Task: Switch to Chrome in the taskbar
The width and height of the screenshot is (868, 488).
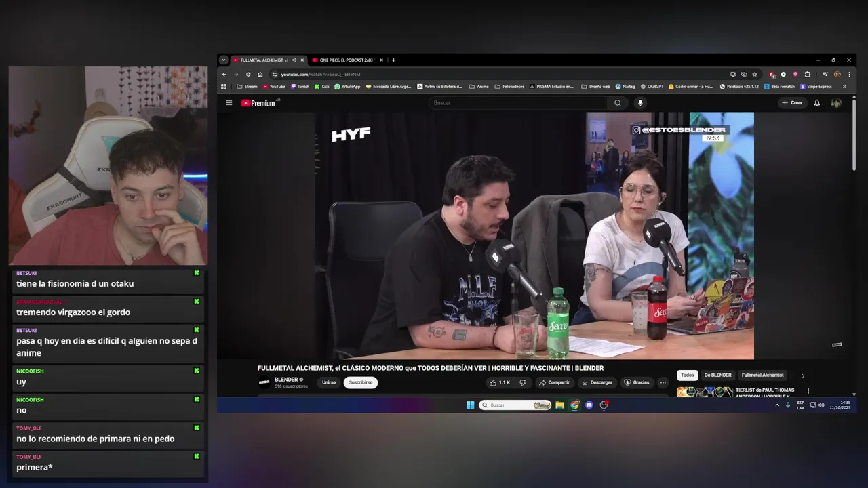Action: pos(574,405)
